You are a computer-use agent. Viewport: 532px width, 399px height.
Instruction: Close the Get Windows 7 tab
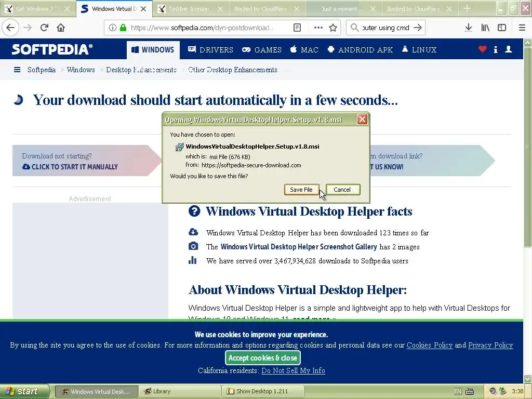(x=67, y=9)
